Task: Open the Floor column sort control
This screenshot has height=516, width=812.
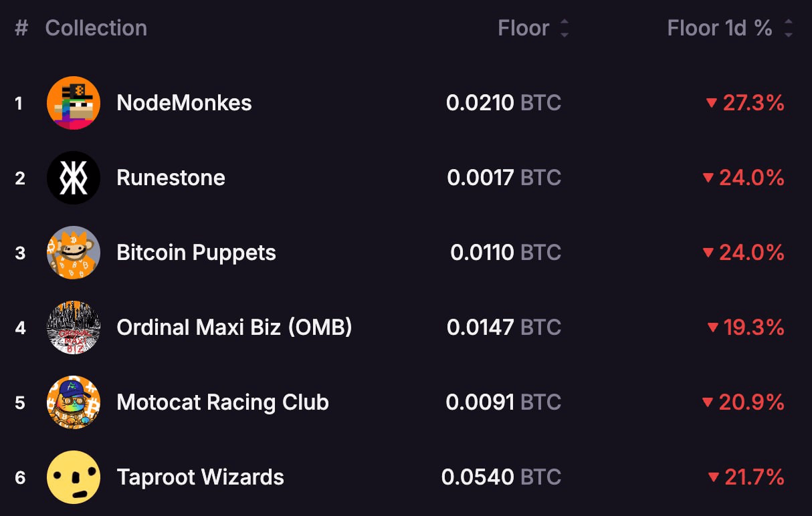Action: click(x=564, y=28)
